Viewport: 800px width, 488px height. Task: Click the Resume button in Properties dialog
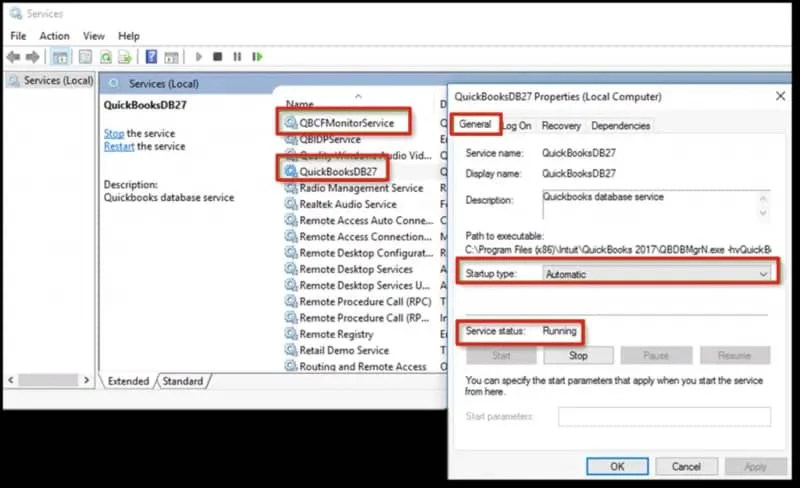coord(735,355)
